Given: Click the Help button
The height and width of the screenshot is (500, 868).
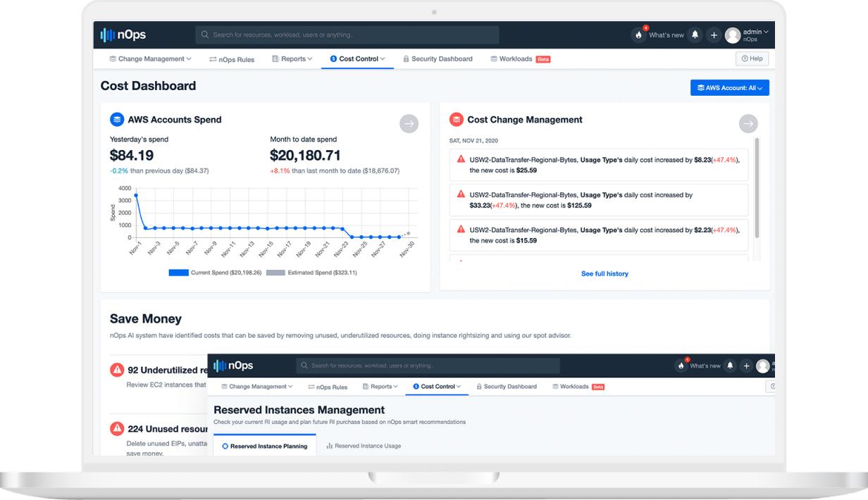Looking at the screenshot, I should (x=752, y=59).
